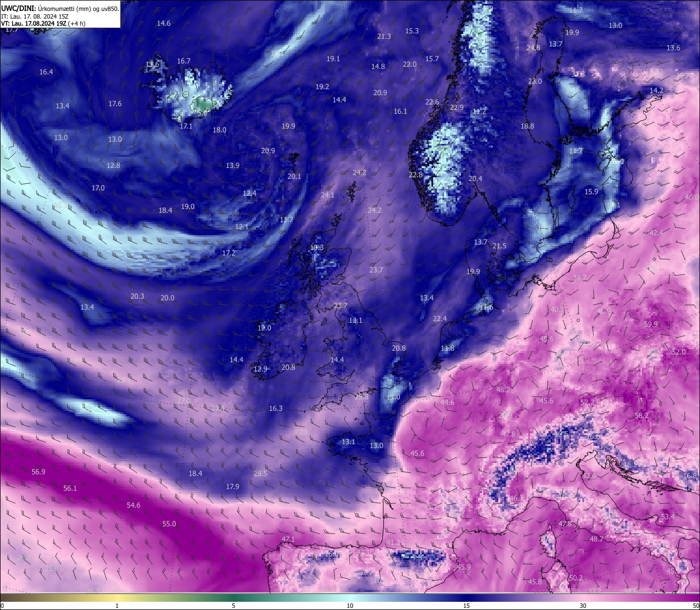
Task: Select the 24.8 value label
Action: [533, 48]
